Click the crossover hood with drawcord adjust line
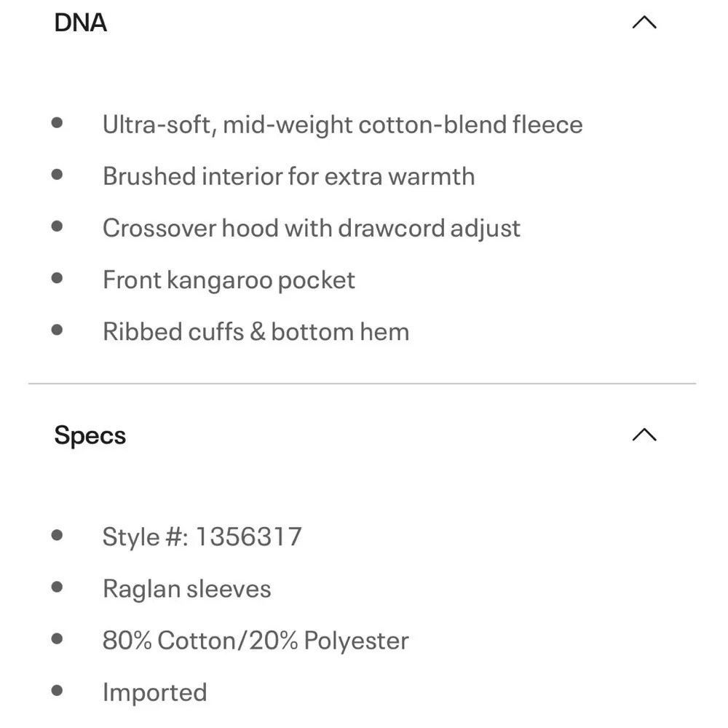728x728 pixels. click(x=312, y=229)
